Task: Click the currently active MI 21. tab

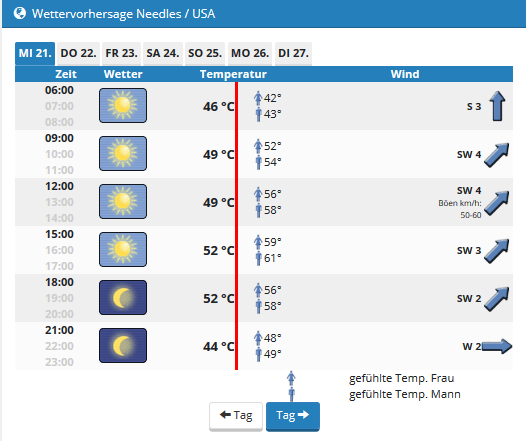Action: pos(35,53)
